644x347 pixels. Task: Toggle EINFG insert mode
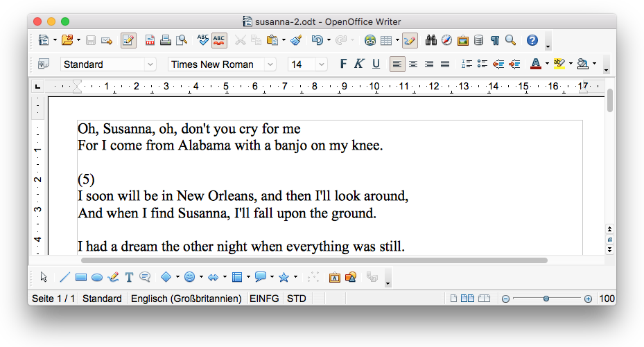264,299
